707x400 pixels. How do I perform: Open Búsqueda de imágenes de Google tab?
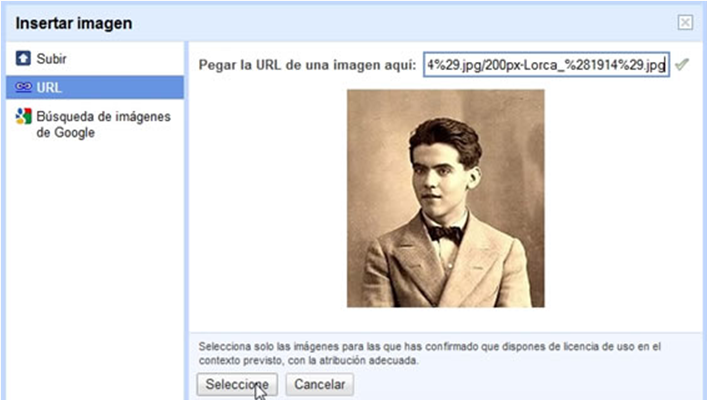(x=95, y=124)
